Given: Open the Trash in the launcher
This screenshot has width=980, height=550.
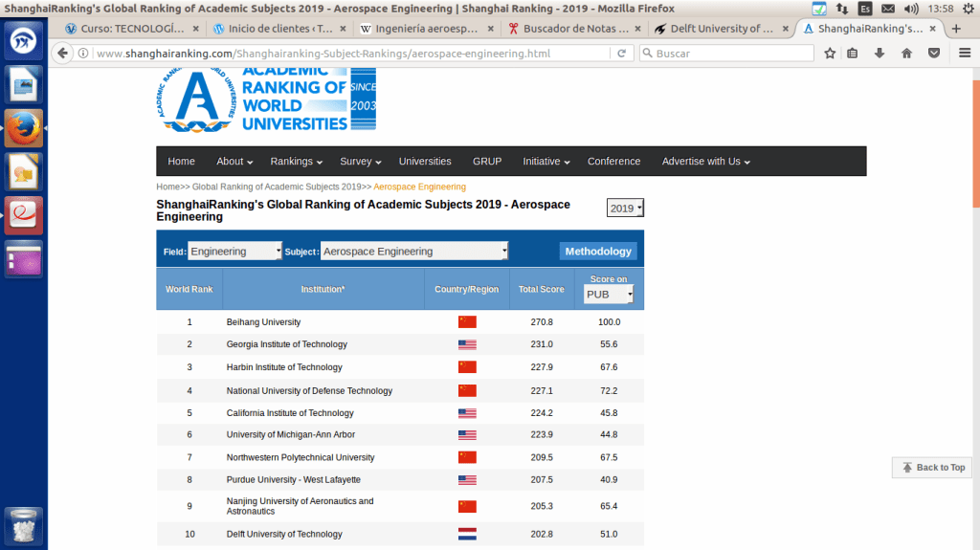Looking at the screenshot, I should 23,527.
